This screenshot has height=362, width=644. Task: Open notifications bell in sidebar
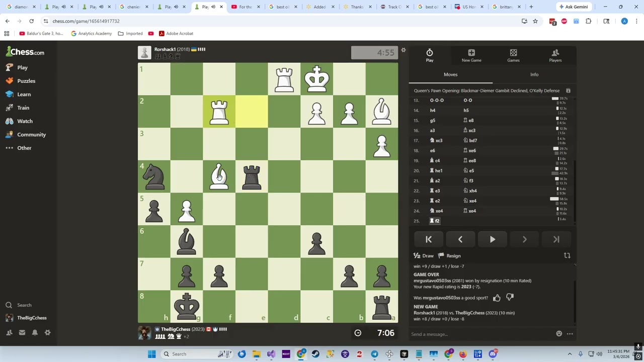[x=35, y=332]
